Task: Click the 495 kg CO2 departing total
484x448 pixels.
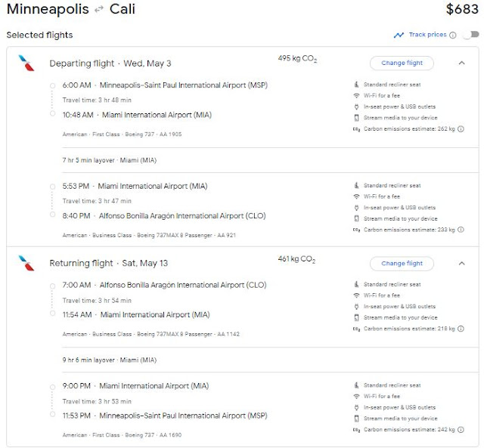Action: [297, 59]
